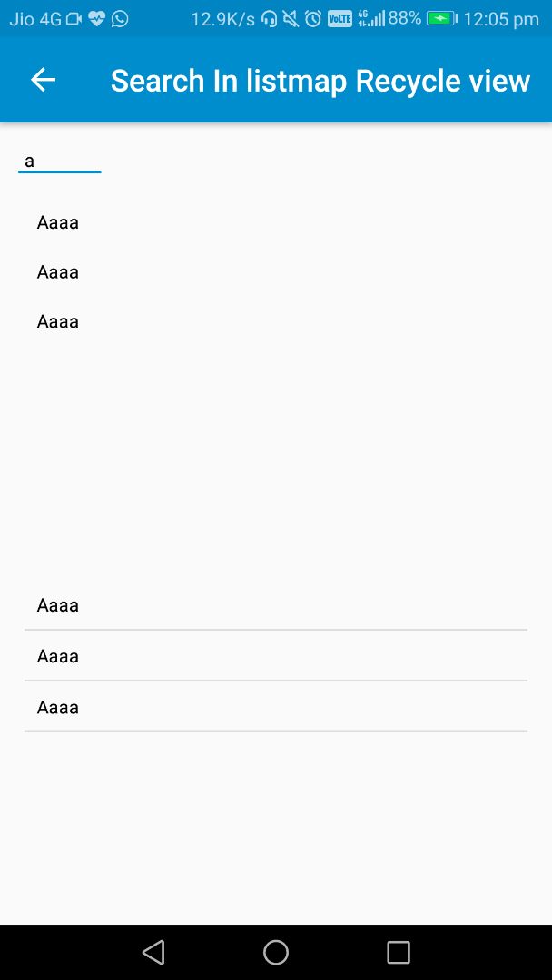Tap the alarm clock status icon

313,18
